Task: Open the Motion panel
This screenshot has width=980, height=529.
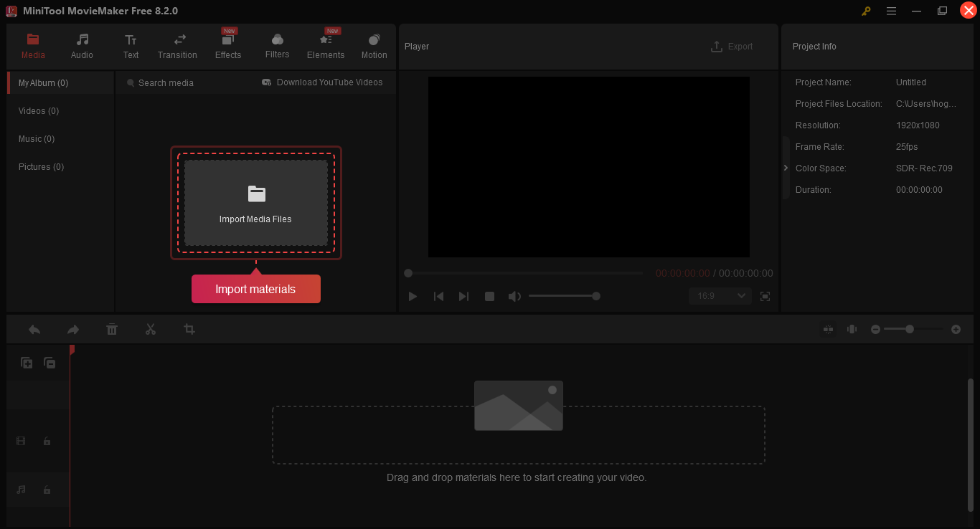Action: 374,47
